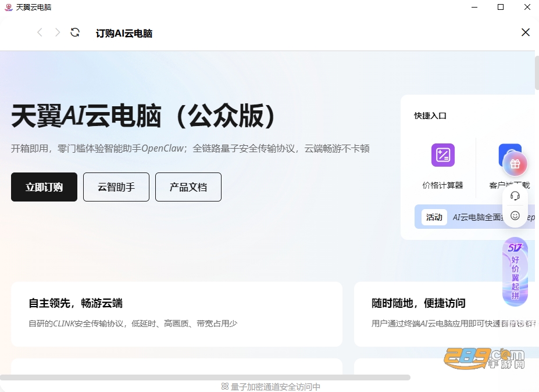Reload page with the refresh icon
539x392 pixels.
[x=75, y=33]
